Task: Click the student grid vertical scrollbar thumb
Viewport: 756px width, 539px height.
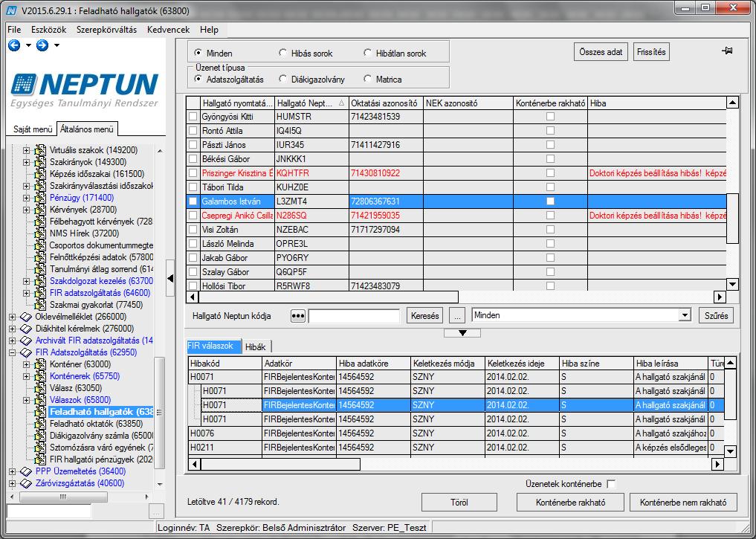Action: tap(732, 219)
